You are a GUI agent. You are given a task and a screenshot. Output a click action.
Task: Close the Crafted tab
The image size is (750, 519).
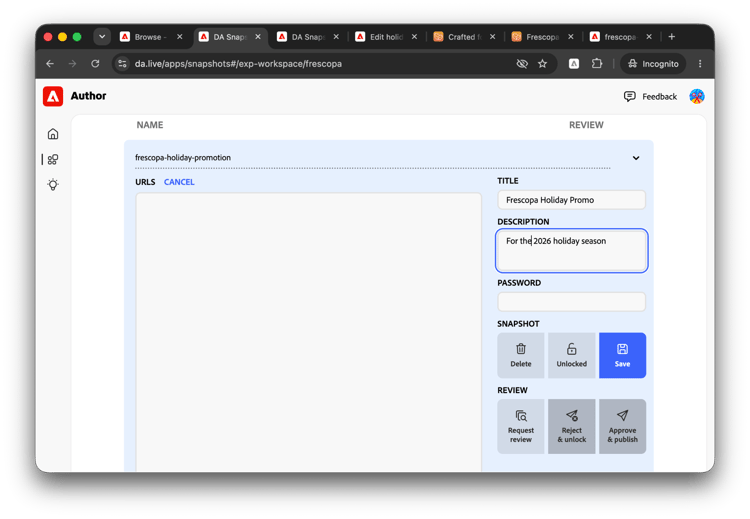pos(493,37)
